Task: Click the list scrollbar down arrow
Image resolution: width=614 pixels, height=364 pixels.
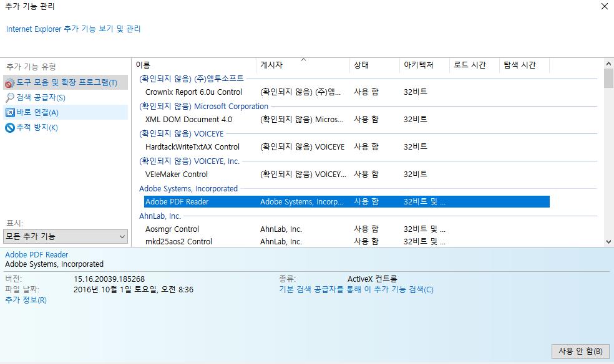Action: (x=608, y=242)
